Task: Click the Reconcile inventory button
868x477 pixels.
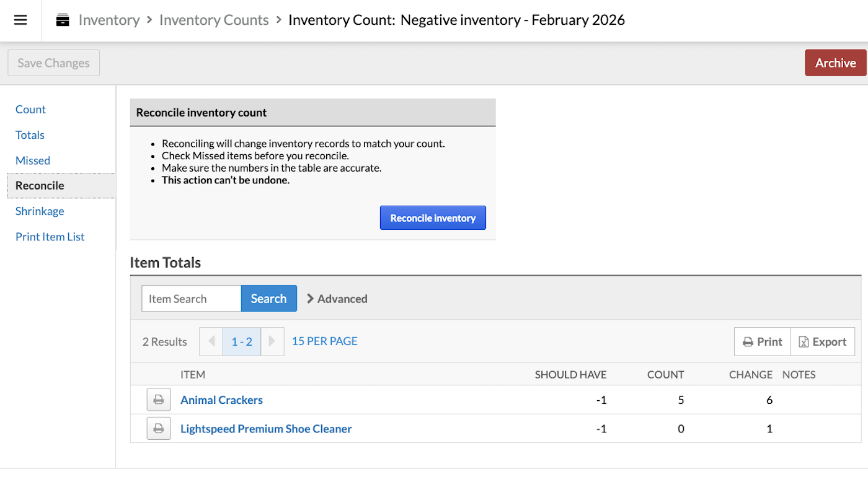Action: point(433,217)
